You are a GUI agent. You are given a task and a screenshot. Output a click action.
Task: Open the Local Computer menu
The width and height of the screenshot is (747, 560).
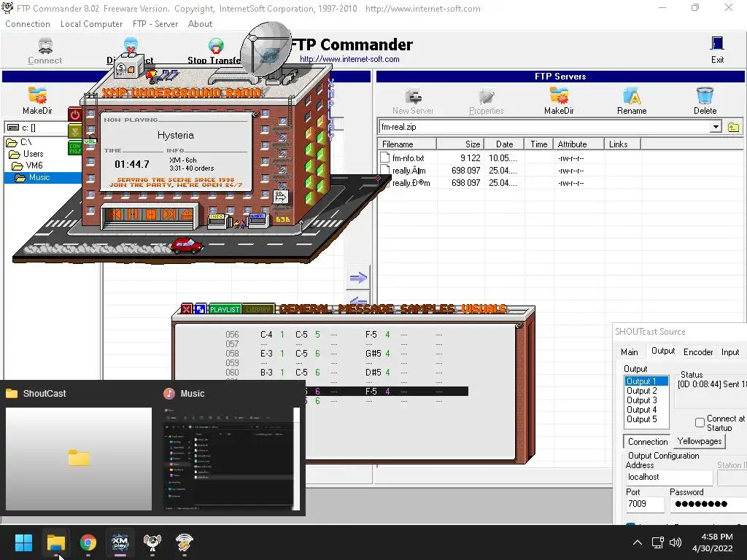91,24
